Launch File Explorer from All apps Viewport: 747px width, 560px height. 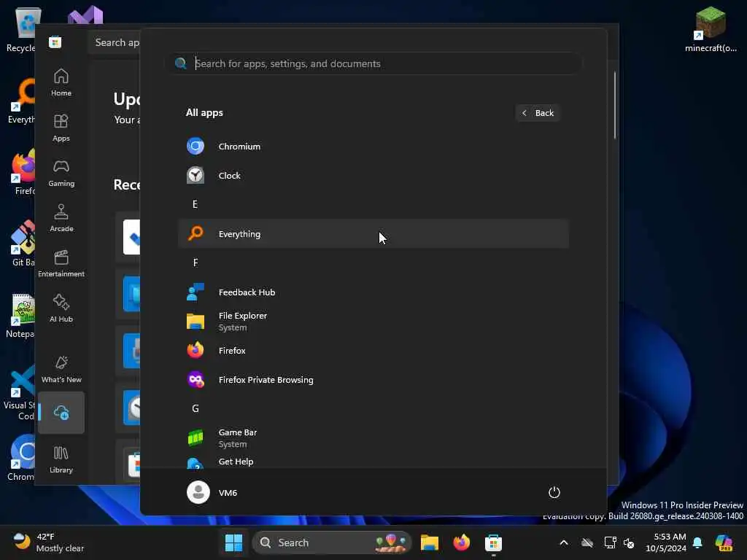(373, 322)
